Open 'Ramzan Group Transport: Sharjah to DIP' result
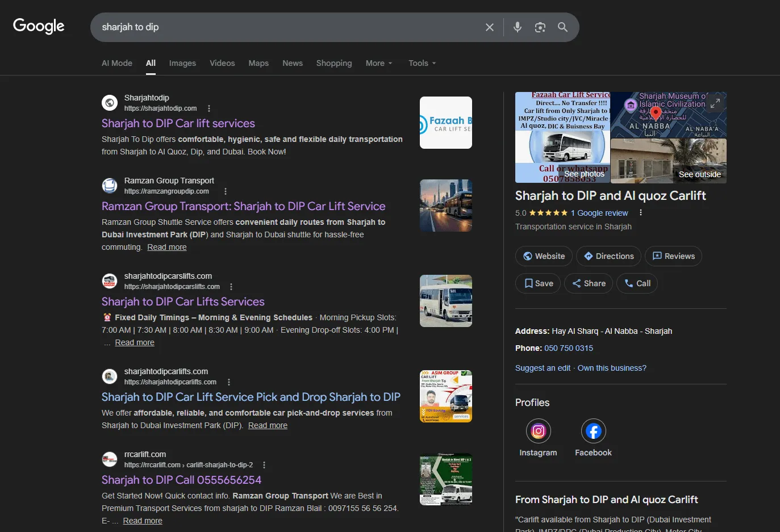780x532 pixels. [243, 206]
